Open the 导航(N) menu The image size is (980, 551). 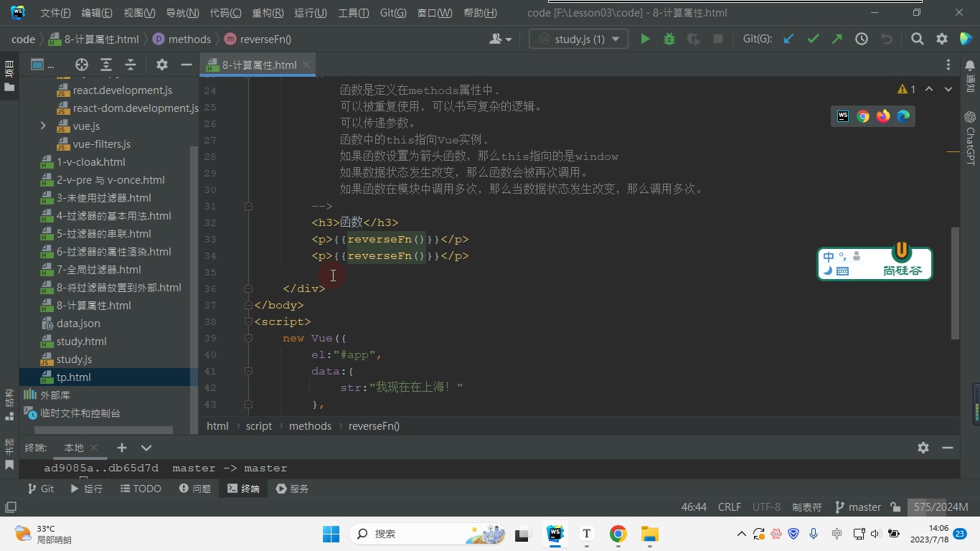pyautogui.click(x=182, y=13)
